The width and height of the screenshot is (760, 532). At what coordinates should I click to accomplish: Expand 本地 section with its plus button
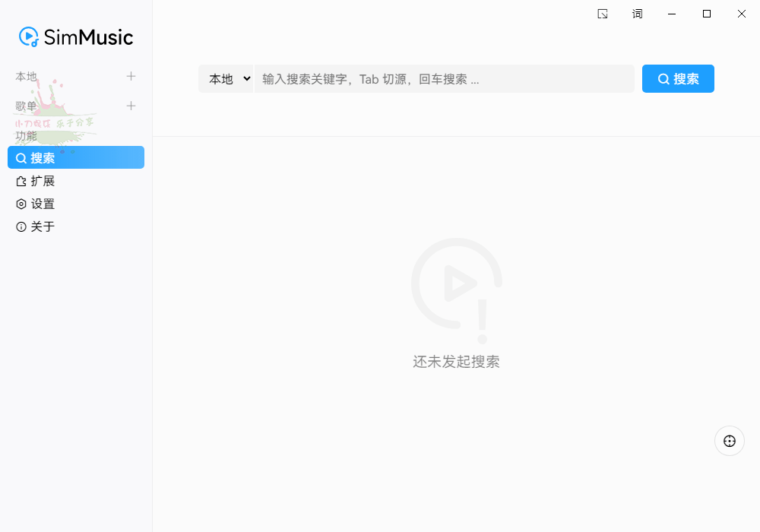[x=131, y=76]
